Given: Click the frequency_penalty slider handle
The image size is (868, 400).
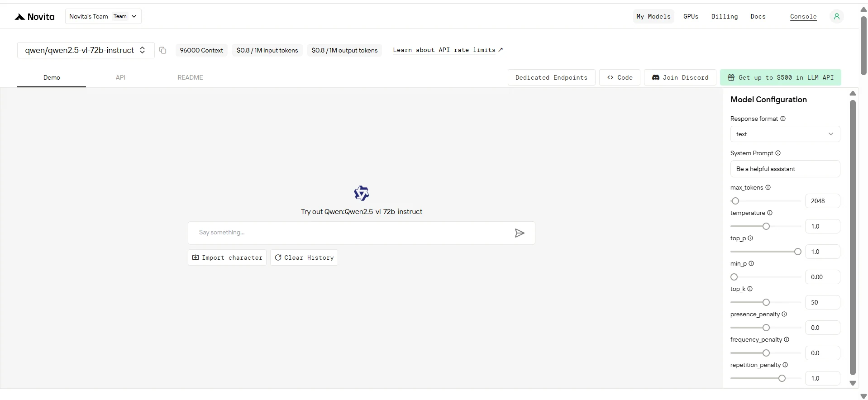Looking at the screenshot, I should (766, 353).
